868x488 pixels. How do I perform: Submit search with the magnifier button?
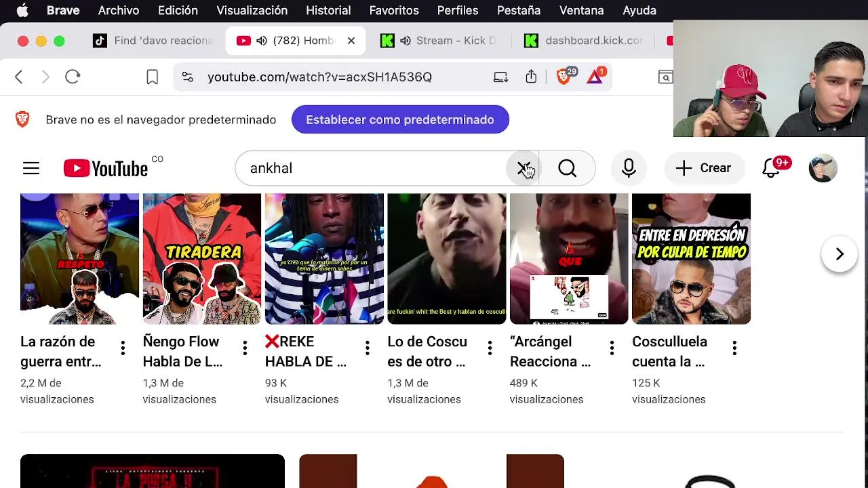point(568,168)
